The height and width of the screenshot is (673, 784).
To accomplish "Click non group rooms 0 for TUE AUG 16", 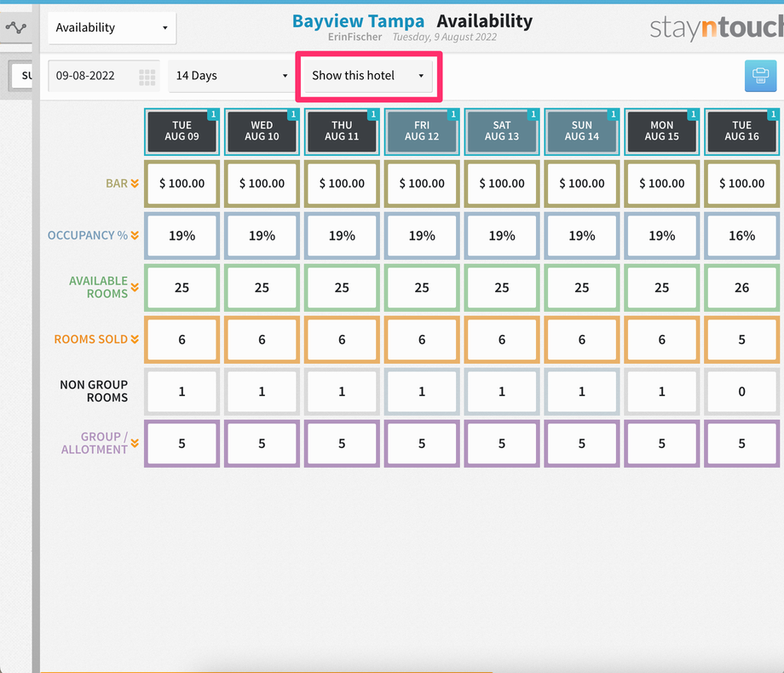I will 742,392.
